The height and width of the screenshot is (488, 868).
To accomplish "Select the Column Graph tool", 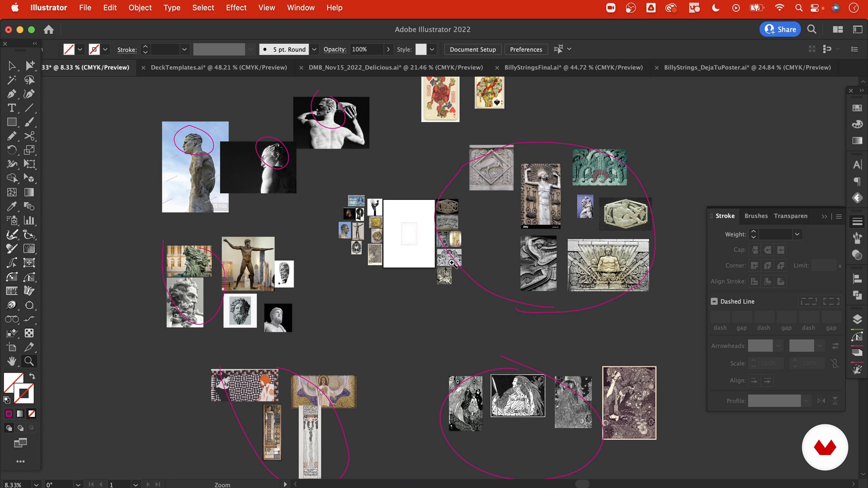I will pos(29,221).
